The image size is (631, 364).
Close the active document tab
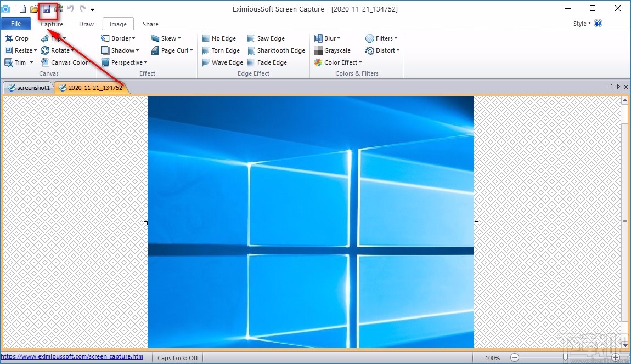[626, 87]
